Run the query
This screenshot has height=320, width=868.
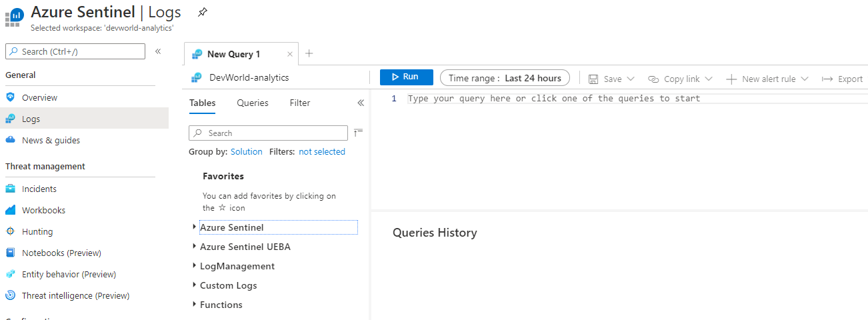coord(407,77)
